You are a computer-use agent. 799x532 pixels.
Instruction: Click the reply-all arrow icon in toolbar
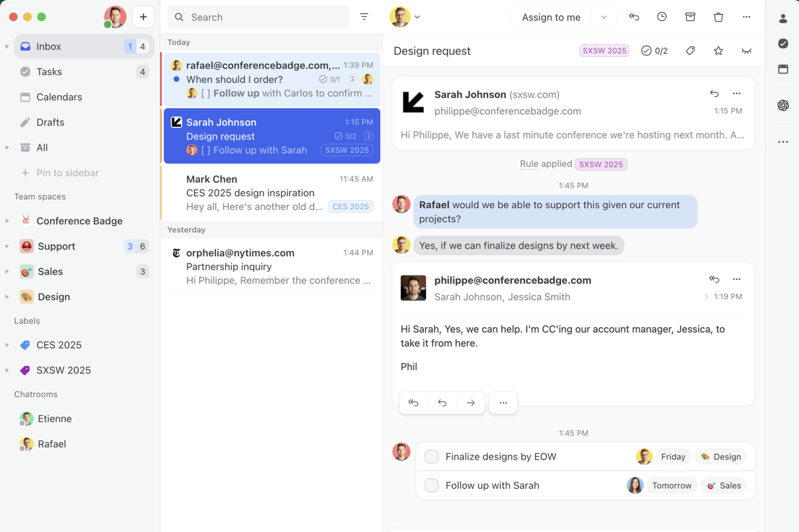click(x=634, y=17)
